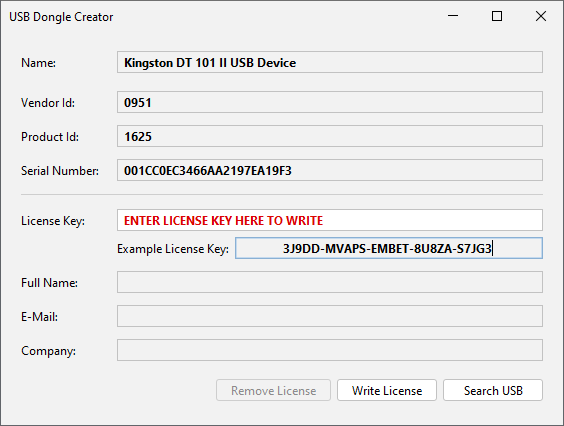Click the Example License Key field

[389, 248]
